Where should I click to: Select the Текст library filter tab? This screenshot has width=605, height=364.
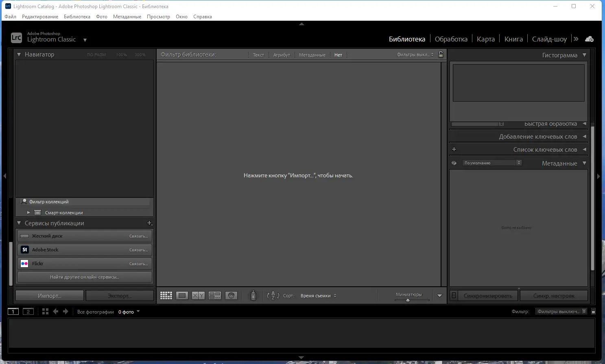(x=258, y=55)
